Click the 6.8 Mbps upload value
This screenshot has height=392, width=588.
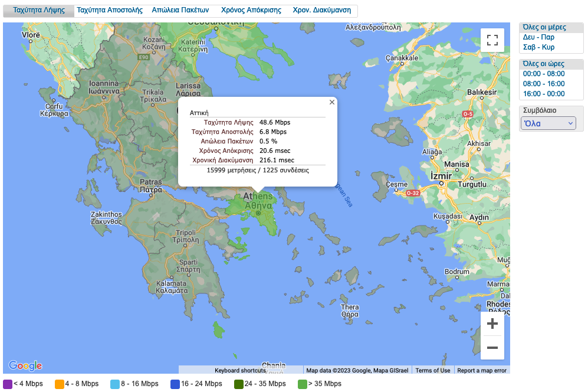(x=273, y=132)
